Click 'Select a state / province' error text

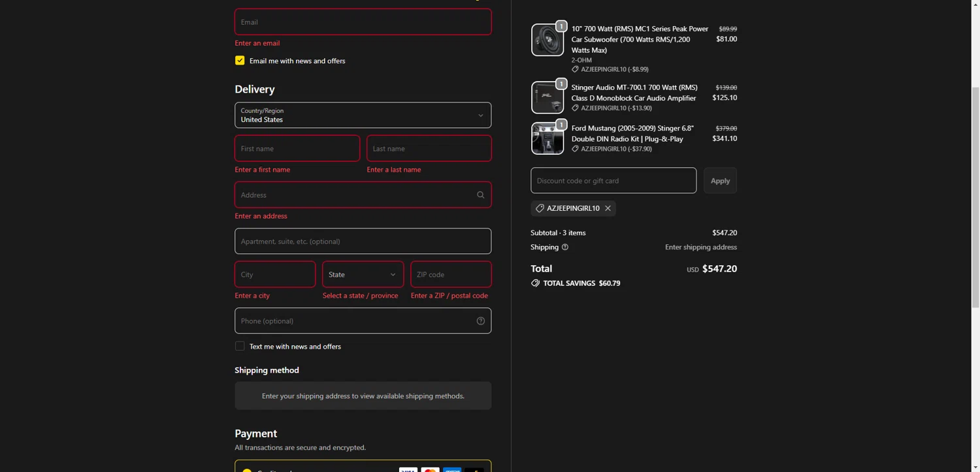[x=360, y=296]
